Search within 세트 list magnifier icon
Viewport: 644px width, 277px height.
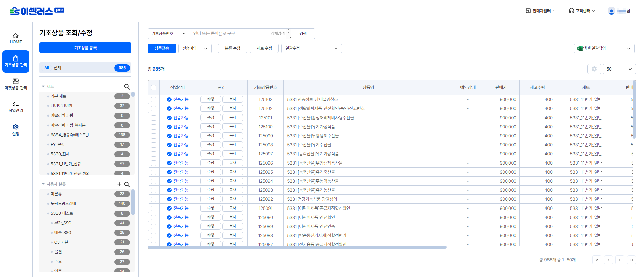pyautogui.click(x=127, y=87)
